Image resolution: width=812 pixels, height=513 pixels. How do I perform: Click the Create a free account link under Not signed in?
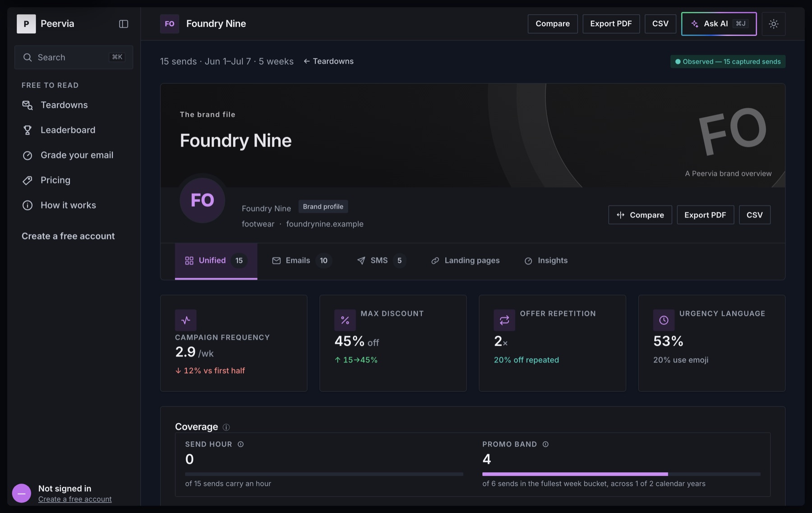click(75, 499)
